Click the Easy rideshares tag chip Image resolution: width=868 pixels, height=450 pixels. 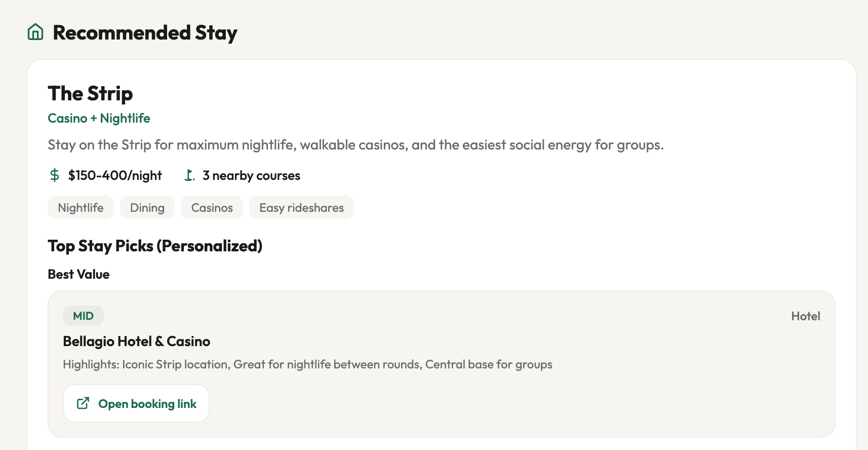coord(301,208)
